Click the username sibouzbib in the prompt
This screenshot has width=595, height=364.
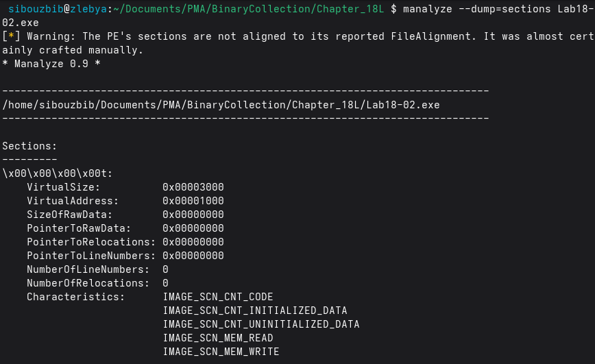pos(36,9)
